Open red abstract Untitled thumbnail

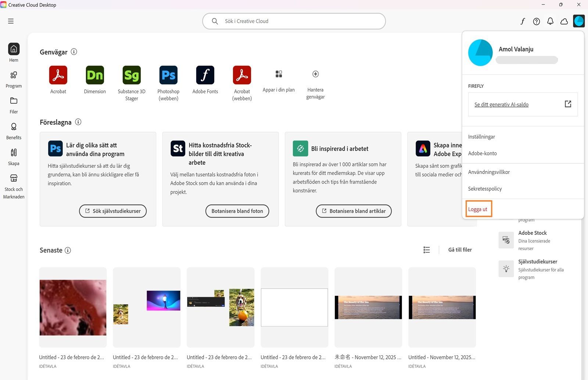(x=73, y=307)
